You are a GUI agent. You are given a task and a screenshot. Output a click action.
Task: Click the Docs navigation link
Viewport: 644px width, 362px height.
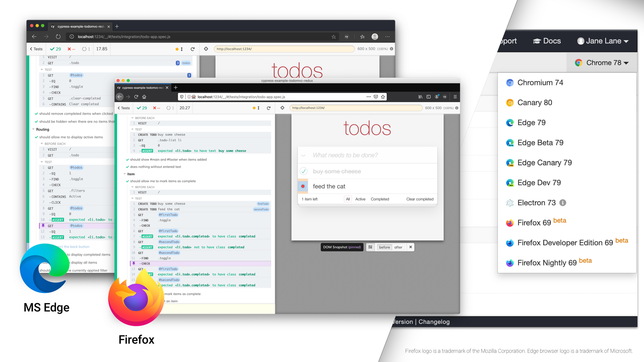click(549, 41)
